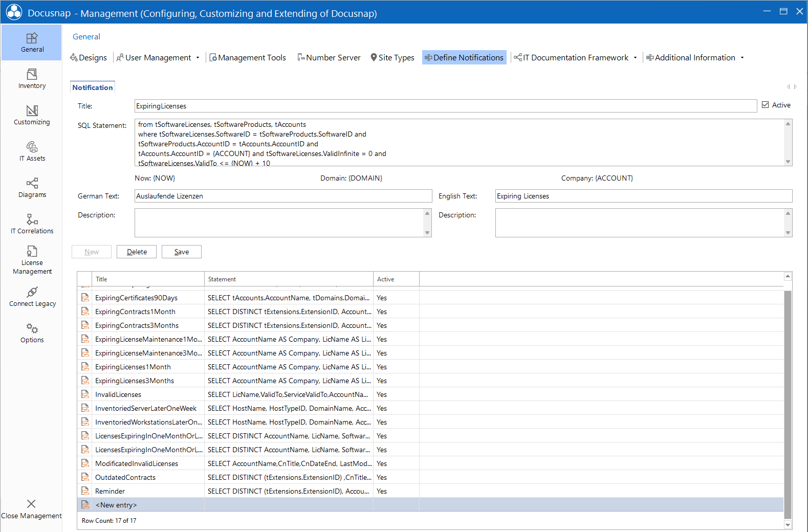
Task: Open the Diagrams section
Action: (32, 188)
